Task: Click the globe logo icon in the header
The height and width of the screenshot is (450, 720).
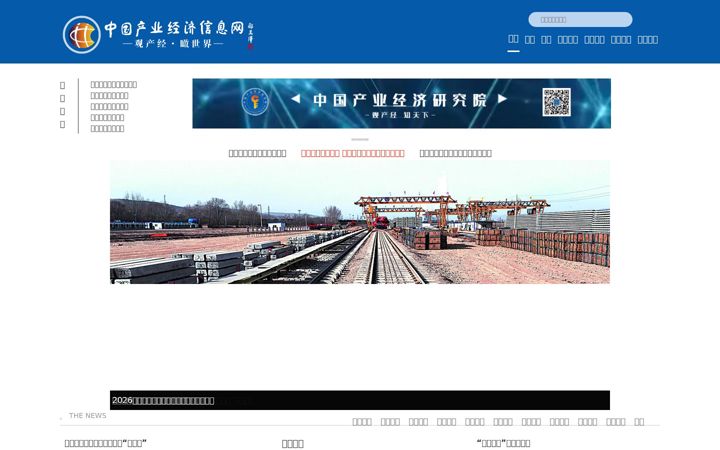Action: 82,35
